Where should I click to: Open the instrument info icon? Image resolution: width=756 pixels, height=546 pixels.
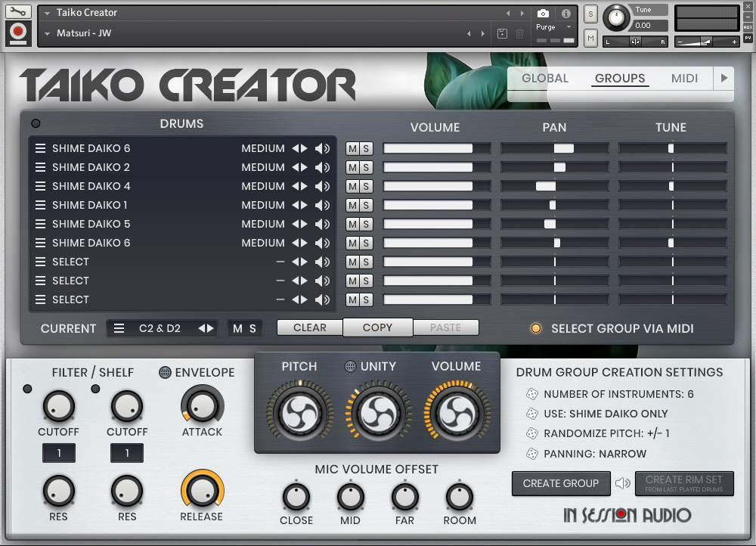tap(566, 14)
